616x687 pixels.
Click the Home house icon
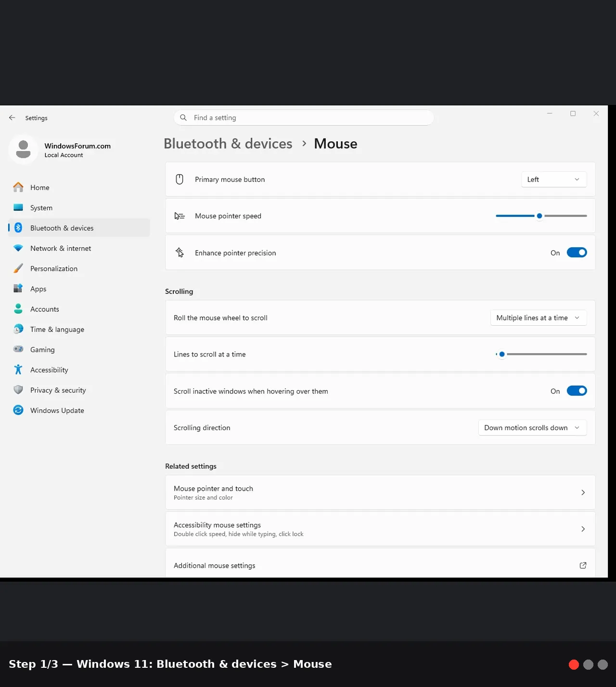pos(18,187)
